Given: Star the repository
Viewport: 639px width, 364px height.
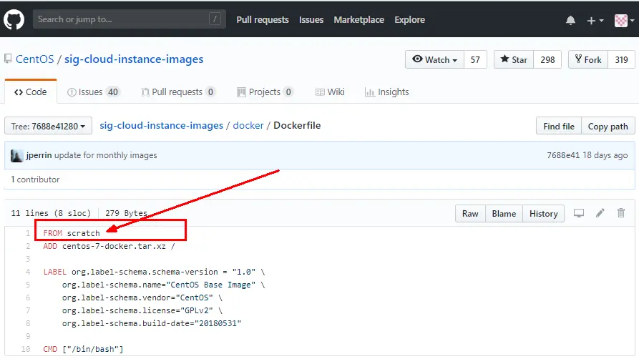Looking at the screenshot, I should click(514, 60).
